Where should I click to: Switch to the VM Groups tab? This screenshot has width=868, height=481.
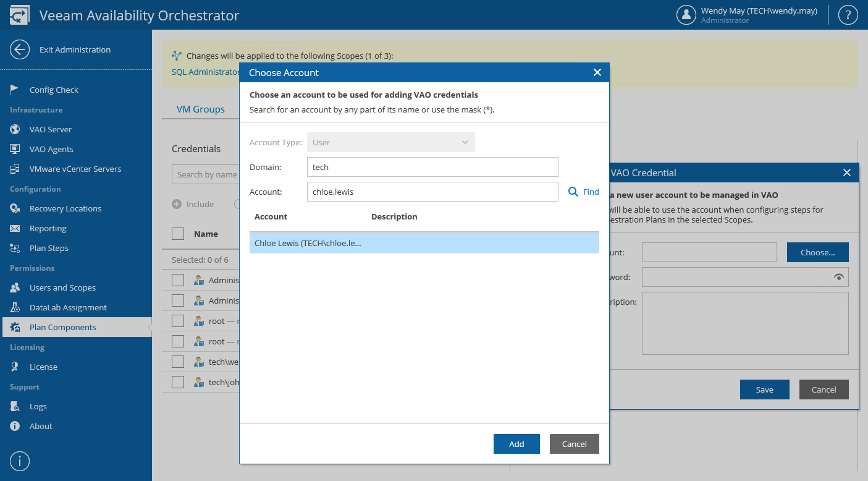[x=200, y=109]
